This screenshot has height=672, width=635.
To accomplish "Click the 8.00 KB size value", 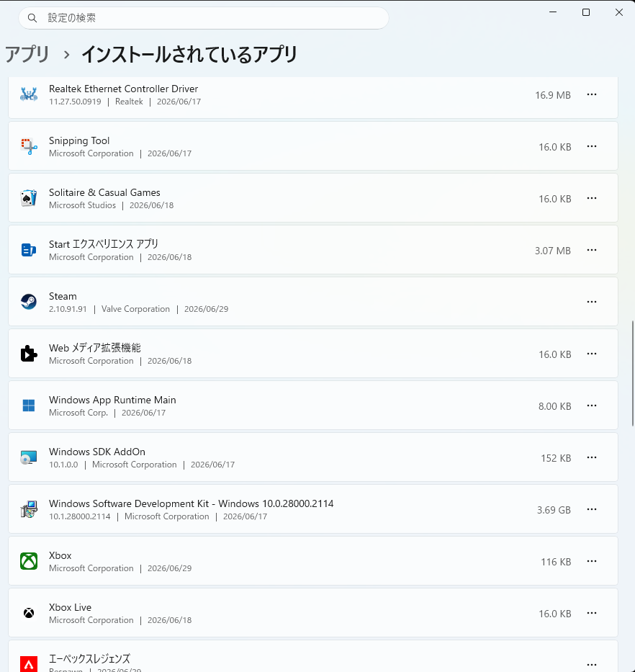I will [x=555, y=406].
